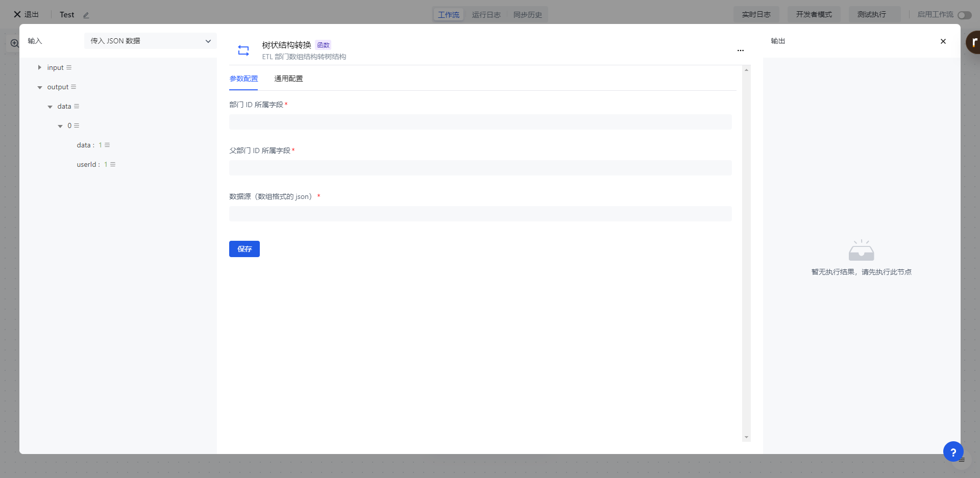This screenshot has width=980, height=478.
Task: Click the menu icon beside userId value
Action: pyautogui.click(x=113, y=165)
